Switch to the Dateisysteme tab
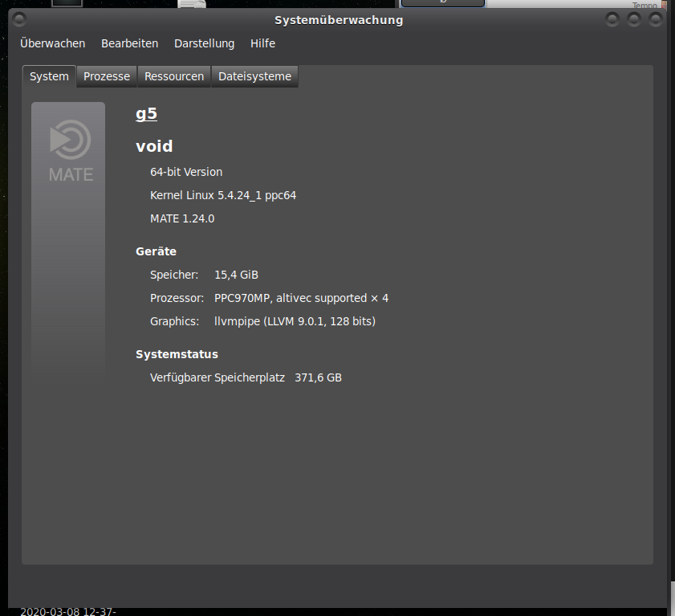 click(254, 76)
